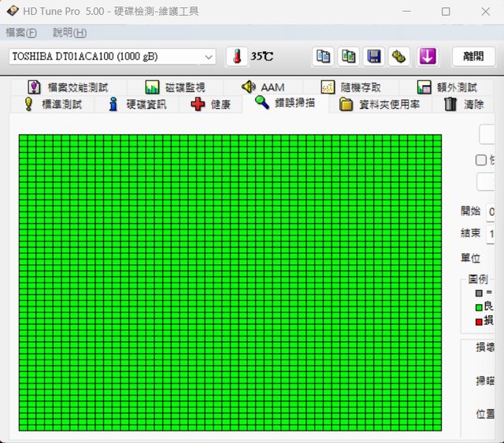Open the options wrench icon
Screen dimensions: 504x443
click(400, 57)
